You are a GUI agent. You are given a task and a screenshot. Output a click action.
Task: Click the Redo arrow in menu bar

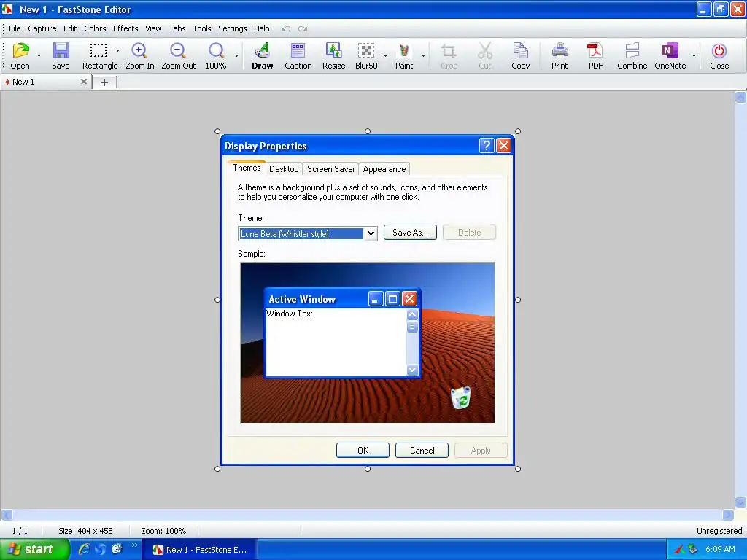click(303, 28)
